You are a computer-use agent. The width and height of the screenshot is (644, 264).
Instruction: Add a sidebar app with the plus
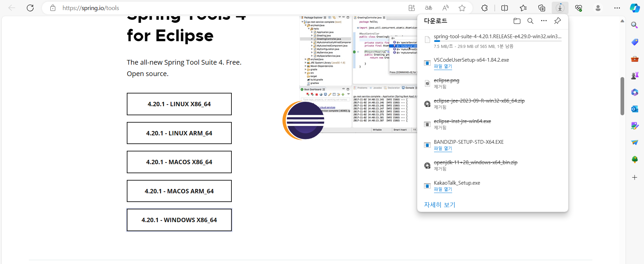pyautogui.click(x=635, y=178)
